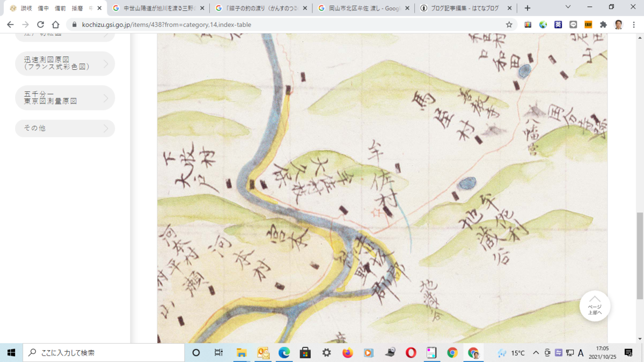644x362 pixels.
Task: Open 五千分一東京図測量原図 category
Action: [65, 98]
